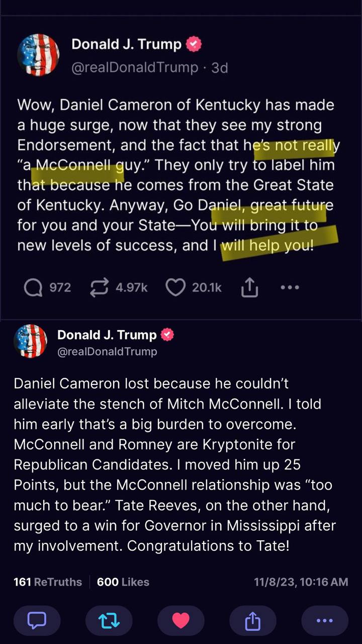View the 600 Likes list
The width and height of the screenshot is (362, 644).
pyautogui.click(x=123, y=582)
